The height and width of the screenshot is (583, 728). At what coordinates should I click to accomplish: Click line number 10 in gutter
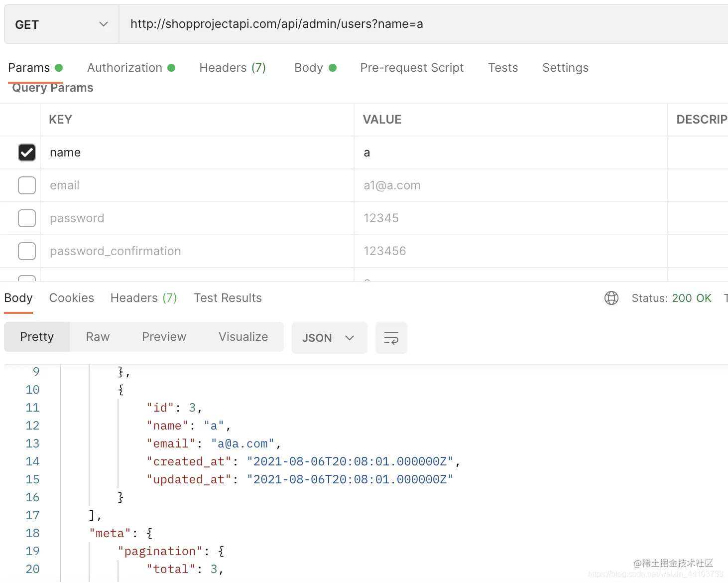32,390
